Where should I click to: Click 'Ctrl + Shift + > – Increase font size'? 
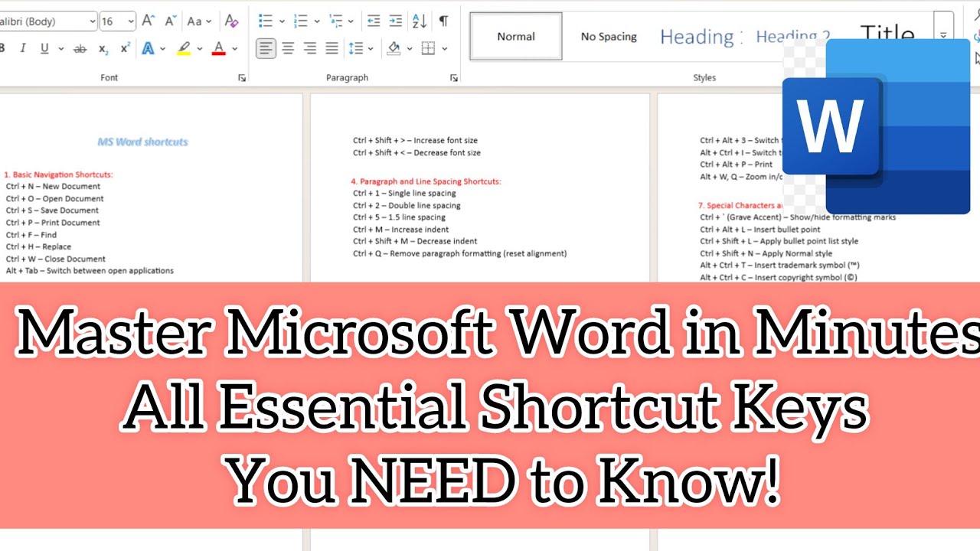pos(415,140)
